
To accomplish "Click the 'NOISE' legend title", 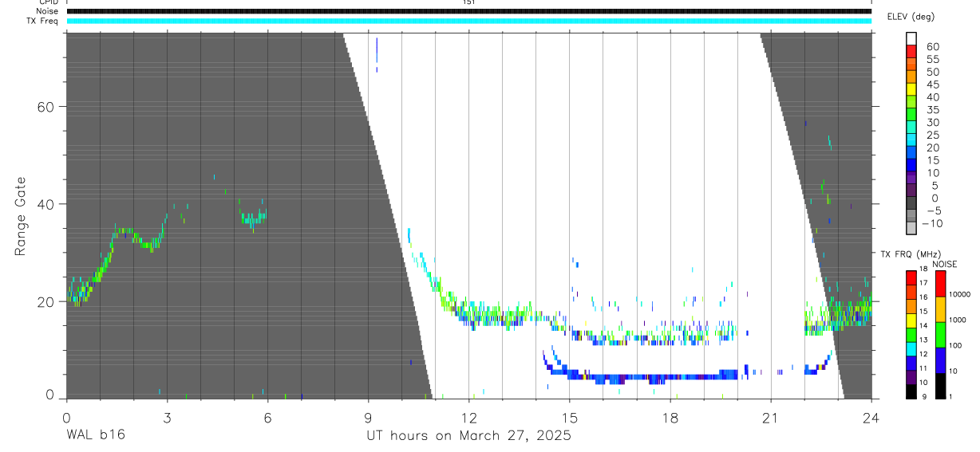I will (x=945, y=264).
